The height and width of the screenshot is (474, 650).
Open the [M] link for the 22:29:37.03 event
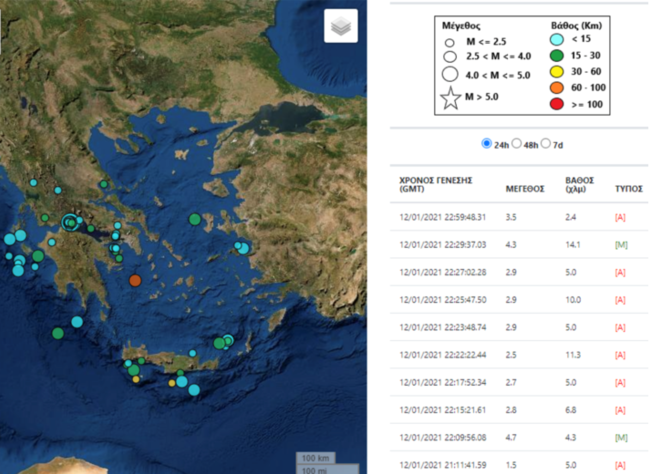pos(620,244)
